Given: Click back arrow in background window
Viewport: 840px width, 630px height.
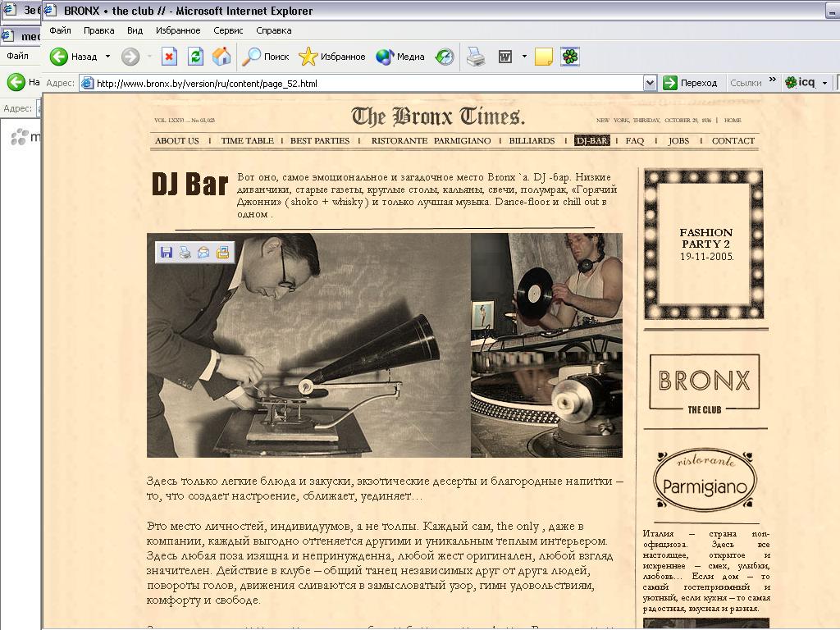Looking at the screenshot, I should [x=16, y=82].
